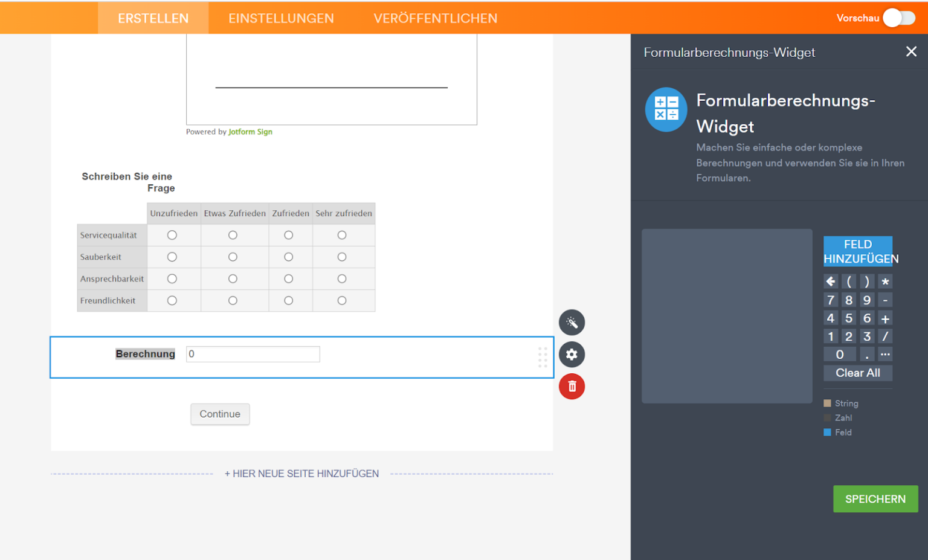Screen dimensions: 928x560
Task: Insert the plus operator into the calculation
Action: pos(884,318)
